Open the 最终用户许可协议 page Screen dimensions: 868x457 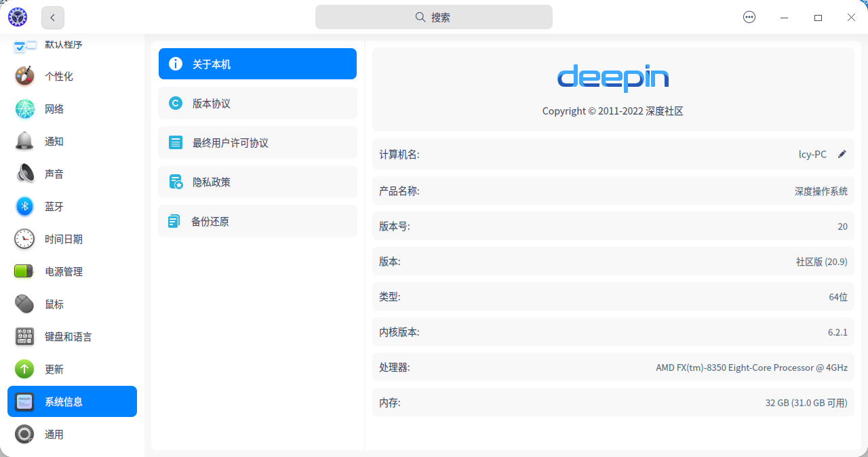pyautogui.click(x=258, y=142)
